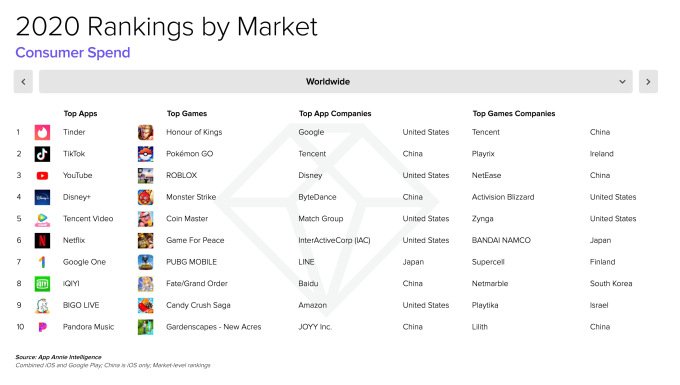Click the Pandora Music app icon
The image size is (680, 385).
pos(42,327)
